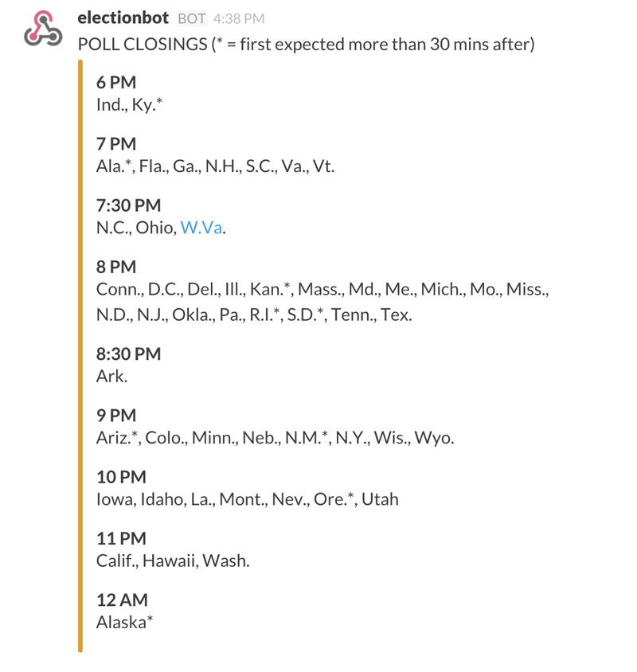
Task: Open the 4:38 PM message timestamp
Action: [x=239, y=18]
